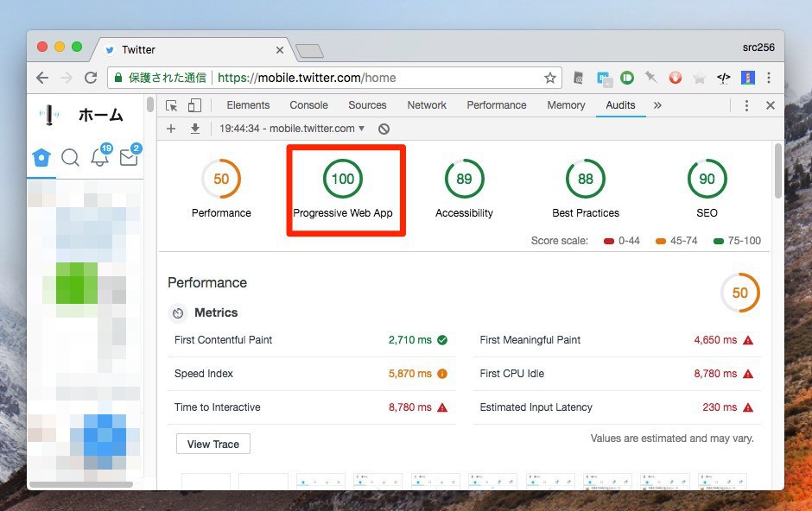Open Twitter search magnifier icon
This screenshot has height=511, width=812.
71,157
